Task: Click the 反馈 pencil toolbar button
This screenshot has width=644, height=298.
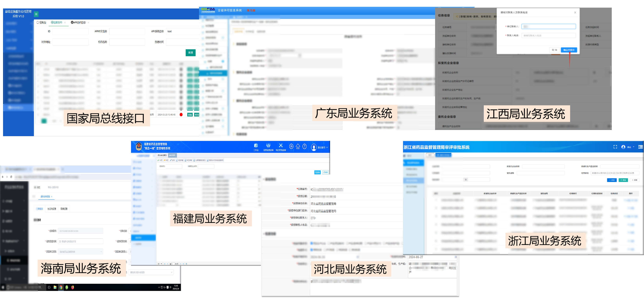Action: tap(172, 160)
